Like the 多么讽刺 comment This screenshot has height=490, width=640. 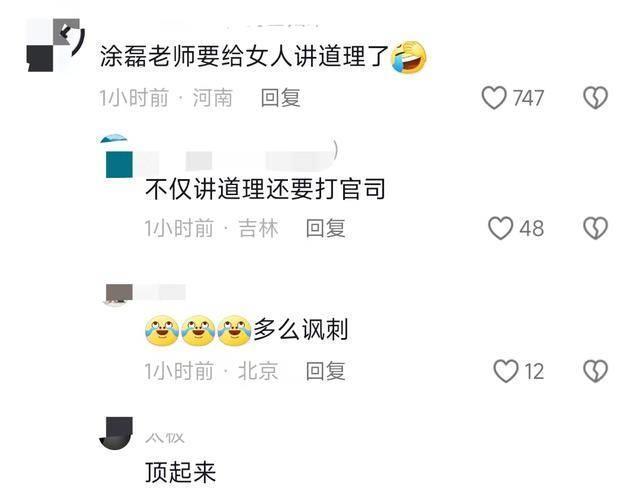coord(506,371)
